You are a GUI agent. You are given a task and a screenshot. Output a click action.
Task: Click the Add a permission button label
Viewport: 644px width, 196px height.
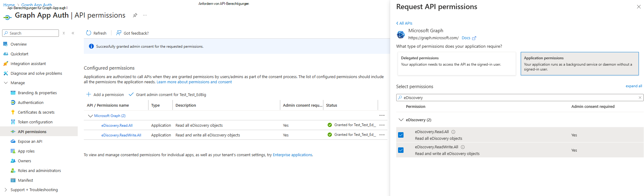point(109,95)
